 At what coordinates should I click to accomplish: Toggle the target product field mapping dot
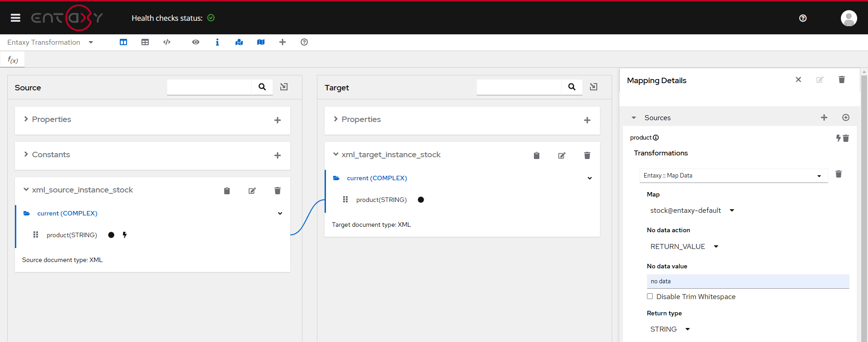[x=421, y=200]
